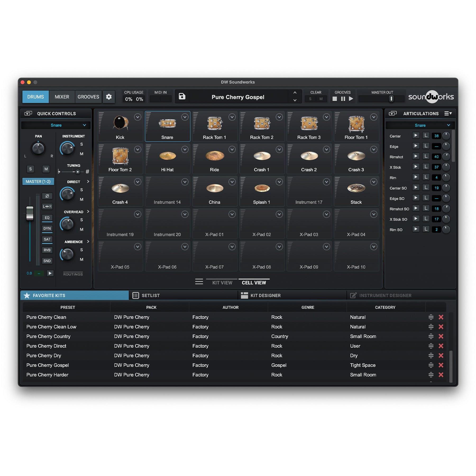Open the settings gear in the top toolbar

pyautogui.click(x=109, y=97)
